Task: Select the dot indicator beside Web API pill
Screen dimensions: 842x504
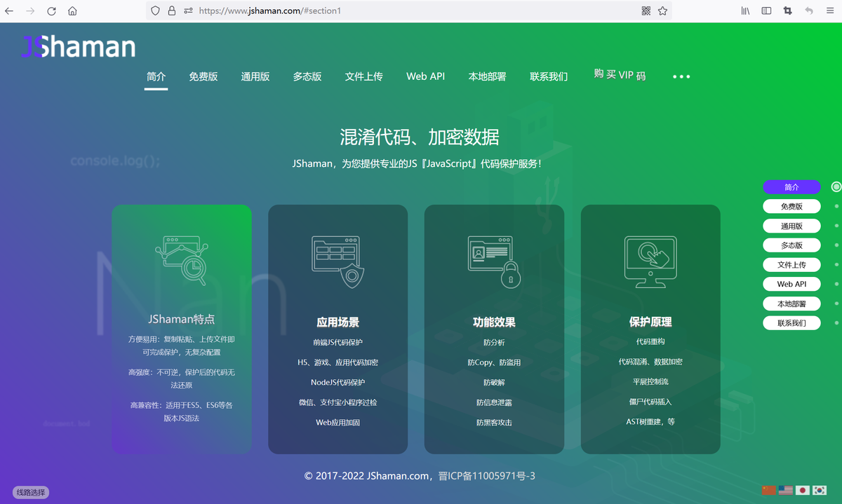Action: coord(836,285)
